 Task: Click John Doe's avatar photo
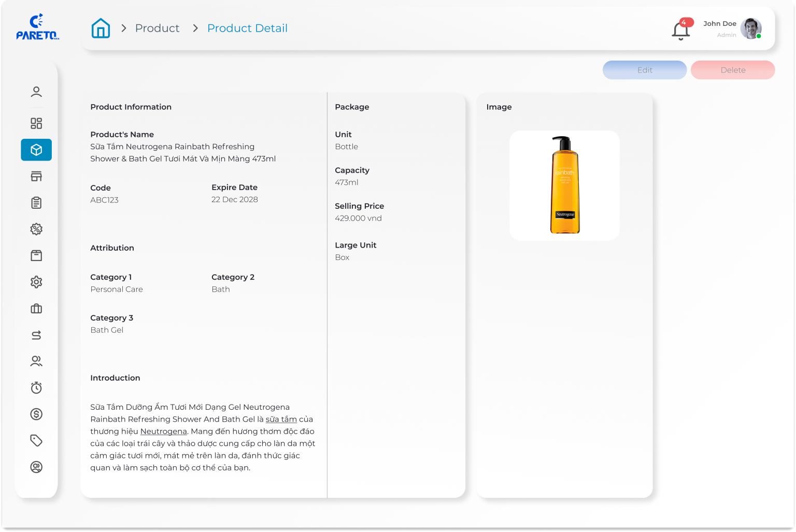coord(751,28)
